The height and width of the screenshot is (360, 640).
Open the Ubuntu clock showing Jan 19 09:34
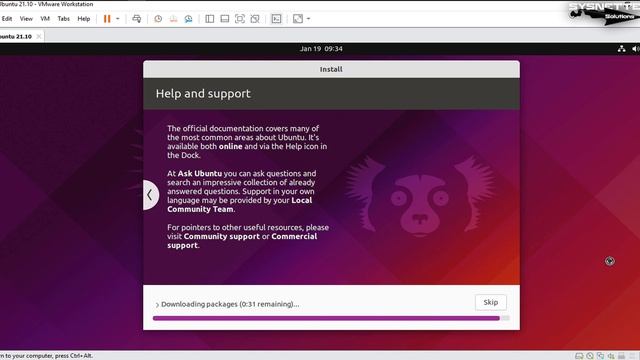click(x=321, y=49)
